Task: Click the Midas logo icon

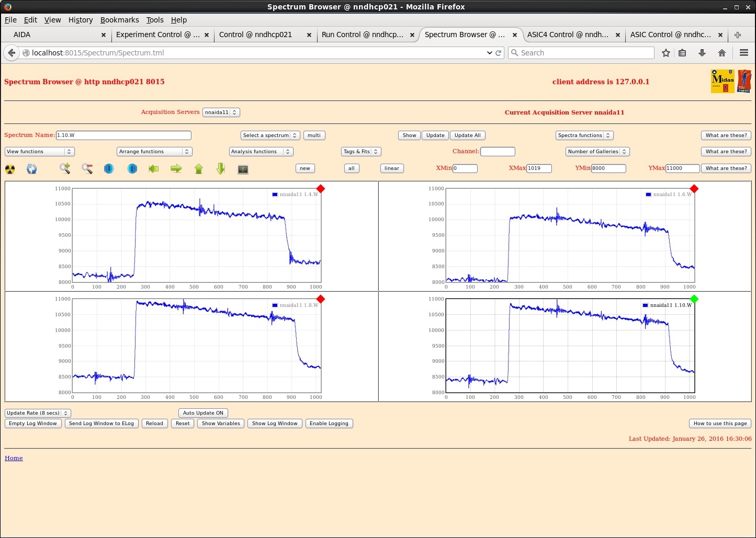Action: [723, 82]
